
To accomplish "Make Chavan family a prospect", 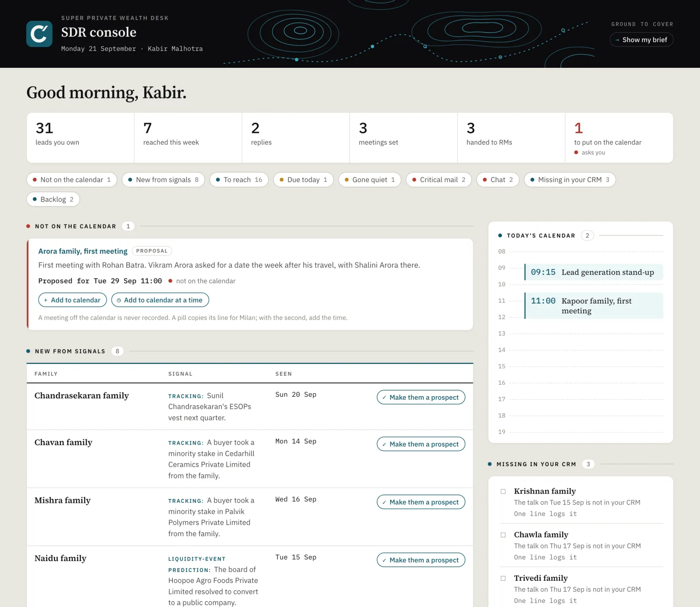I will coord(421,444).
